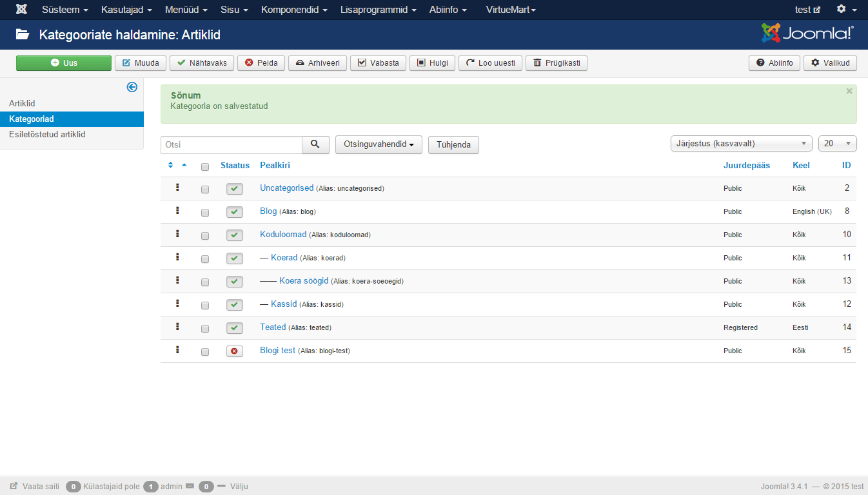Open the VirtueMart menu

pyautogui.click(x=511, y=10)
